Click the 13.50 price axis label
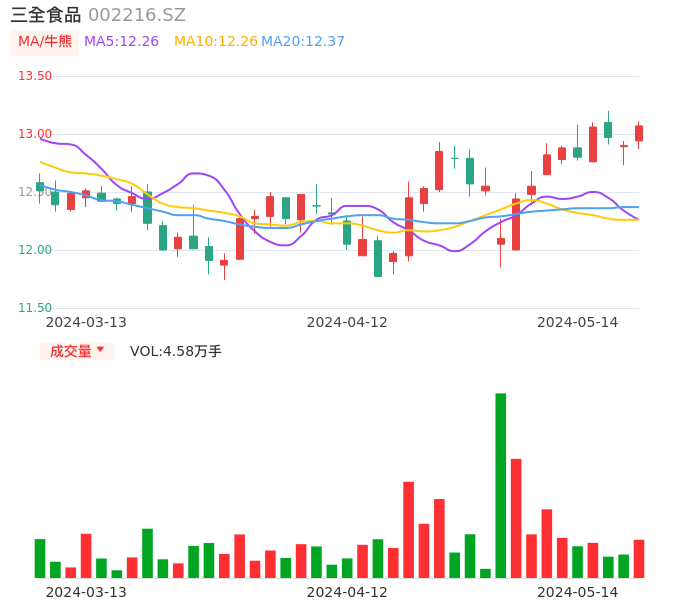Screen dimensions: 686x606 click(x=35, y=76)
